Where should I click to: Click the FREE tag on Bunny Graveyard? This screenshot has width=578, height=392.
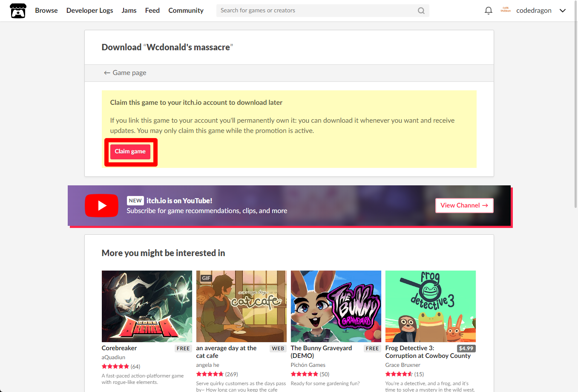[x=372, y=349]
